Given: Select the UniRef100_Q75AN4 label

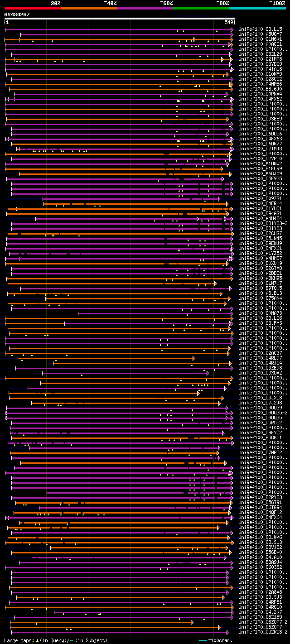Looking at the screenshot, I should [260, 298].
